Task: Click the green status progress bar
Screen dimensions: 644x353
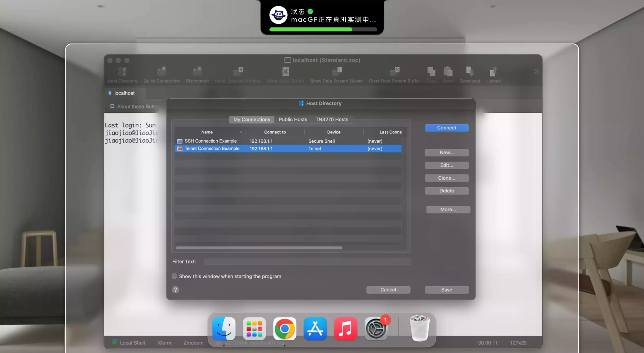Action: tap(311, 29)
